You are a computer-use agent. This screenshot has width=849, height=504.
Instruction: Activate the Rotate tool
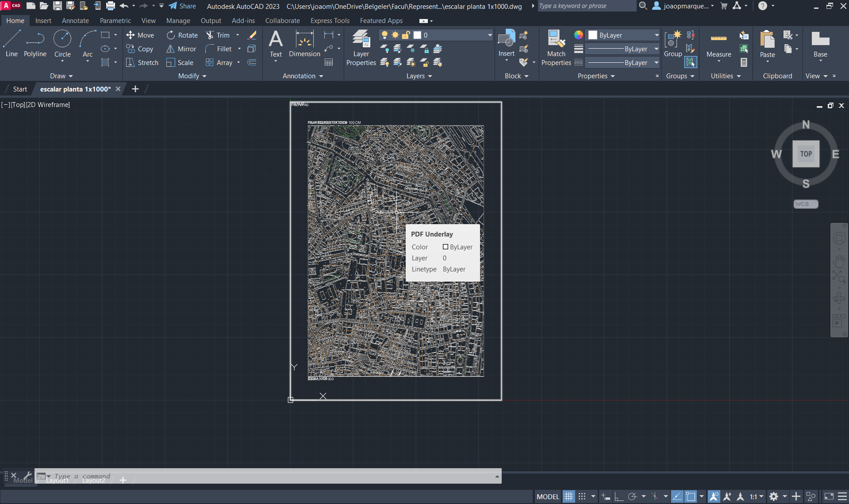pos(182,35)
